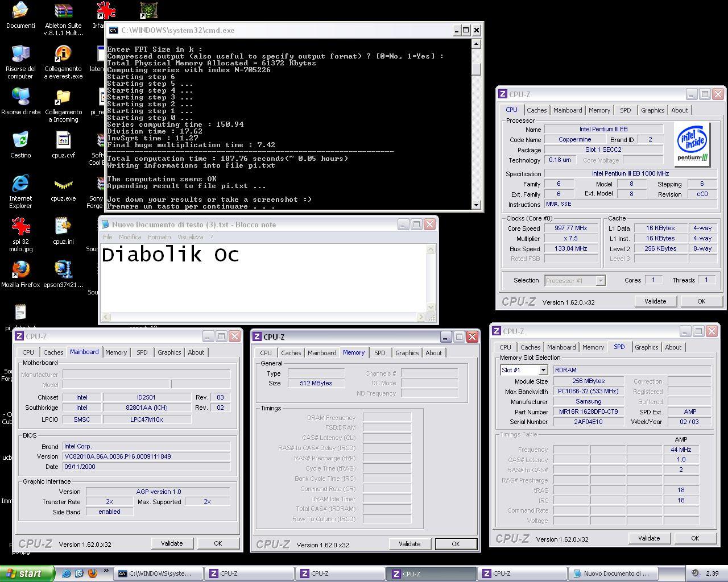This screenshot has width=728, height=582.
Task: Click scroll up arrow in Blocco note
Action: coord(431,249)
